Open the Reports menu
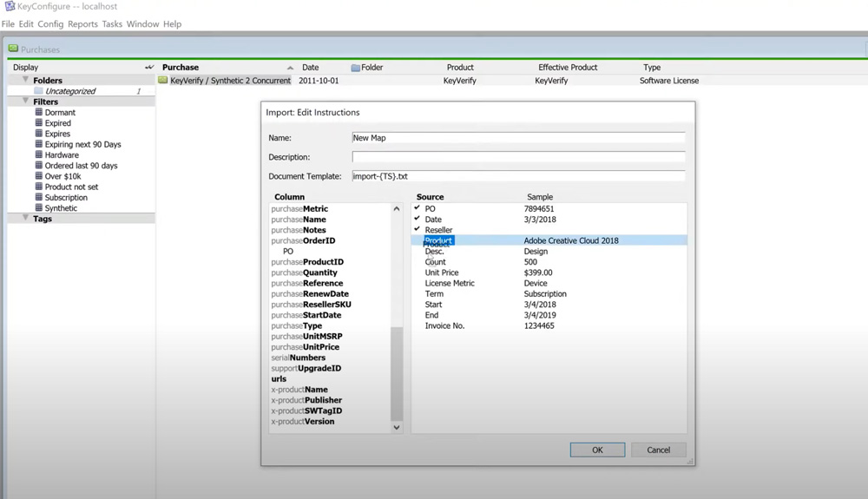 (x=82, y=23)
